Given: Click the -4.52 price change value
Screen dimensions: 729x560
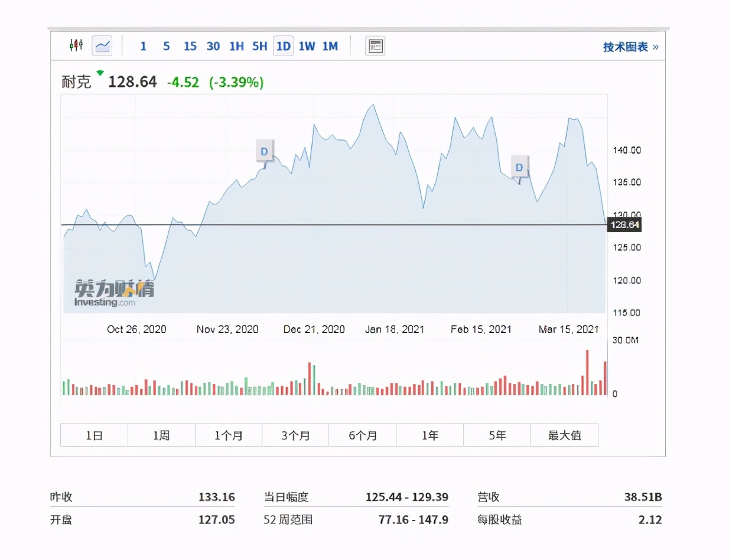Looking at the screenshot, I should pos(183,82).
